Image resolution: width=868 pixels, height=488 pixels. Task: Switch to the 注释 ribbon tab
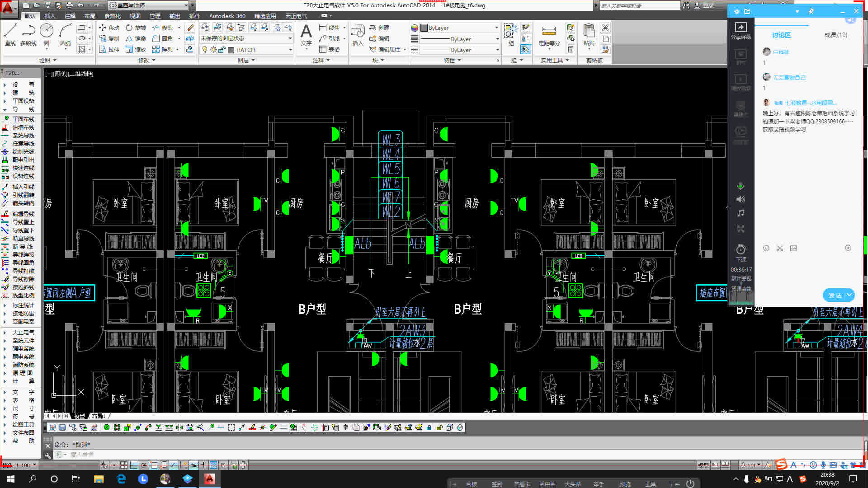coord(70,16)
